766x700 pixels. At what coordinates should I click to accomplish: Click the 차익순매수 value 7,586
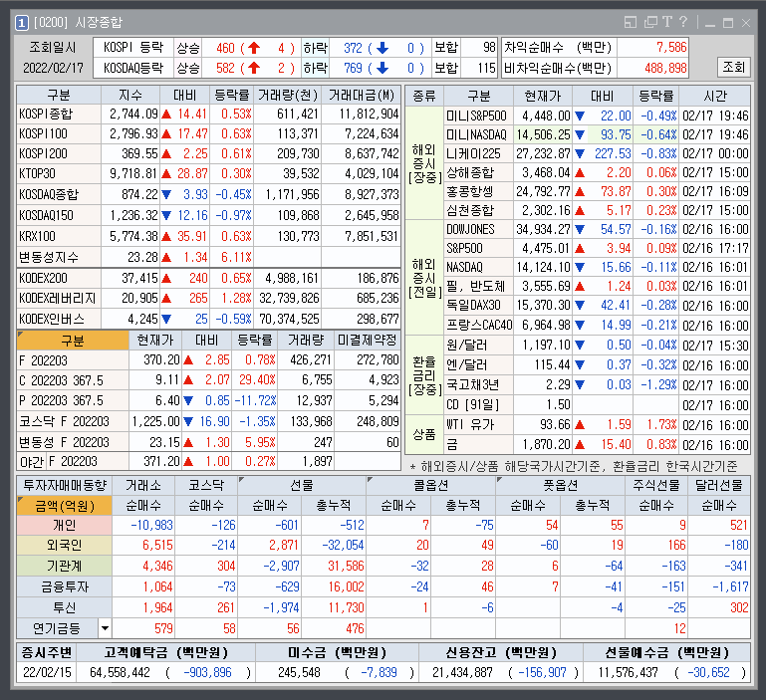tap(671, 48)
